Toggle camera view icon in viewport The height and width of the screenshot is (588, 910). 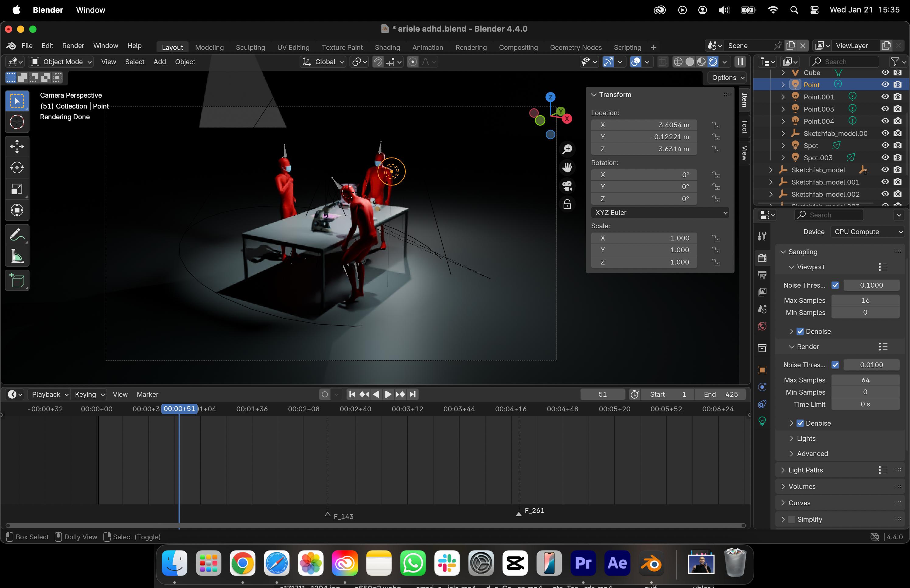point(567,186)
